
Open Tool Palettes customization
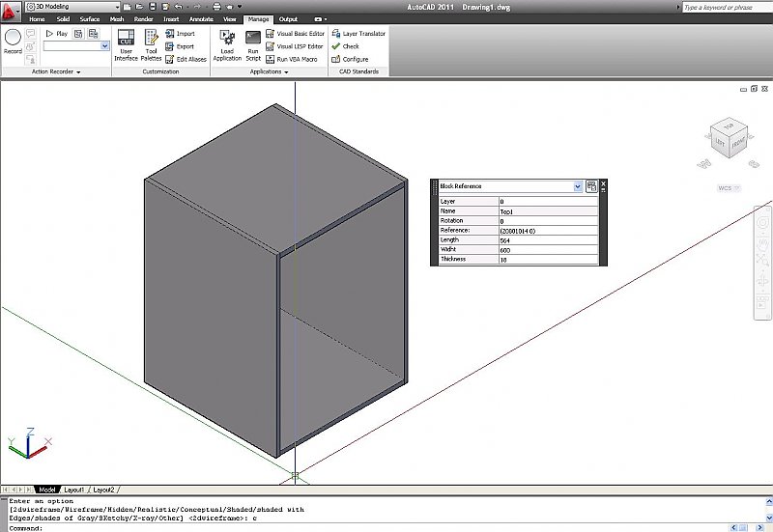[x=152, y=44]
